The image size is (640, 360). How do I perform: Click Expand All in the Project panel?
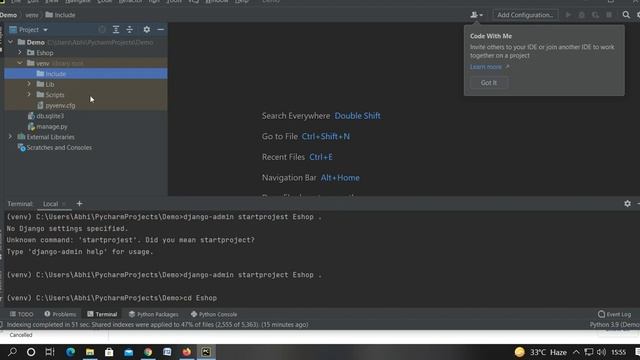point(116,30)
